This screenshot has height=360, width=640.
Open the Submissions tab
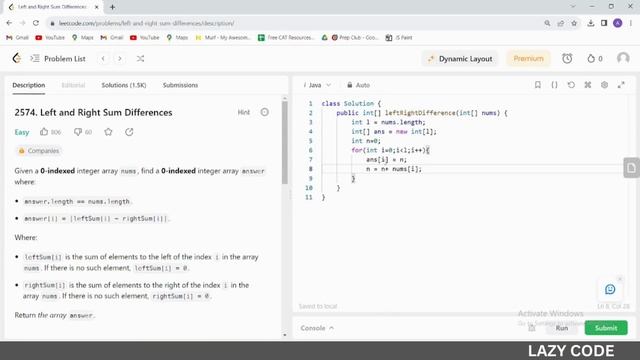coord(180,85)
